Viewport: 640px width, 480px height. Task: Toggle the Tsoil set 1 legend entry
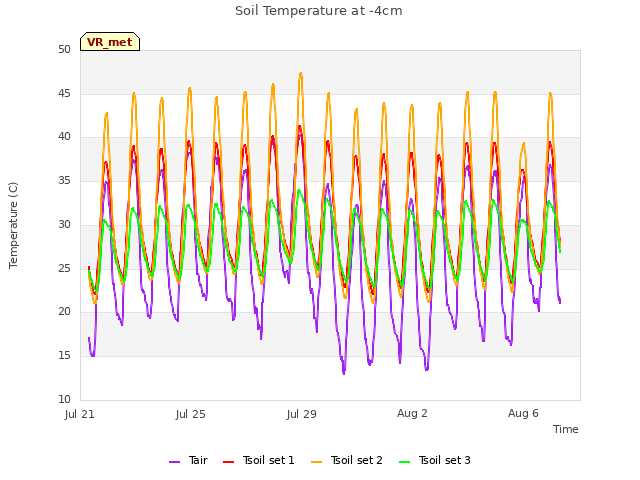click(x=258, y=460)
